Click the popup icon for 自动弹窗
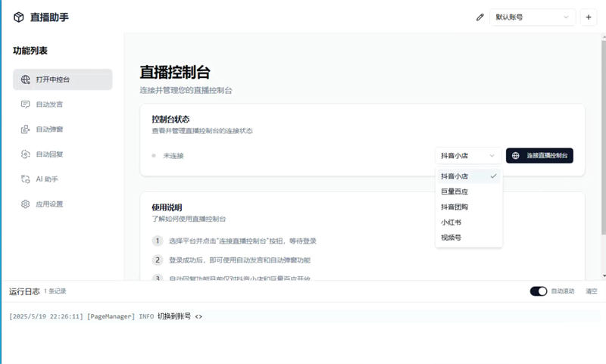 click(x=26, y=129)
